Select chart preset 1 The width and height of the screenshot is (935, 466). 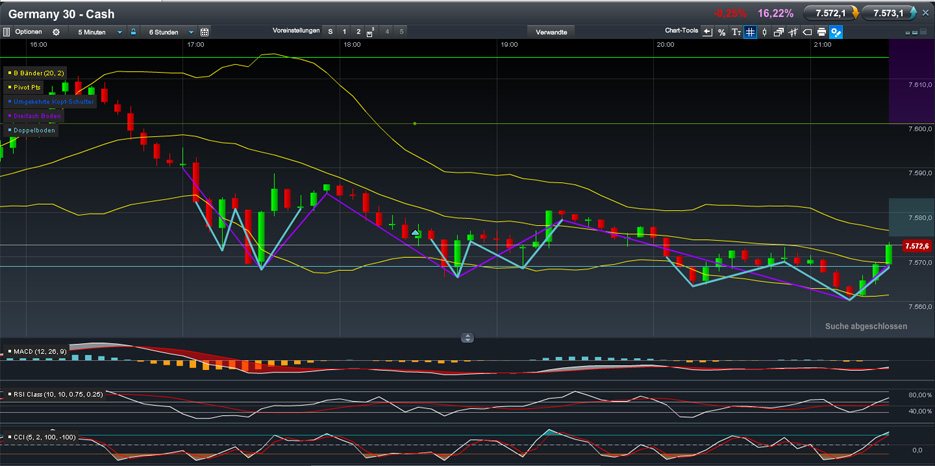pyautogui.click(x=344, y=32)
